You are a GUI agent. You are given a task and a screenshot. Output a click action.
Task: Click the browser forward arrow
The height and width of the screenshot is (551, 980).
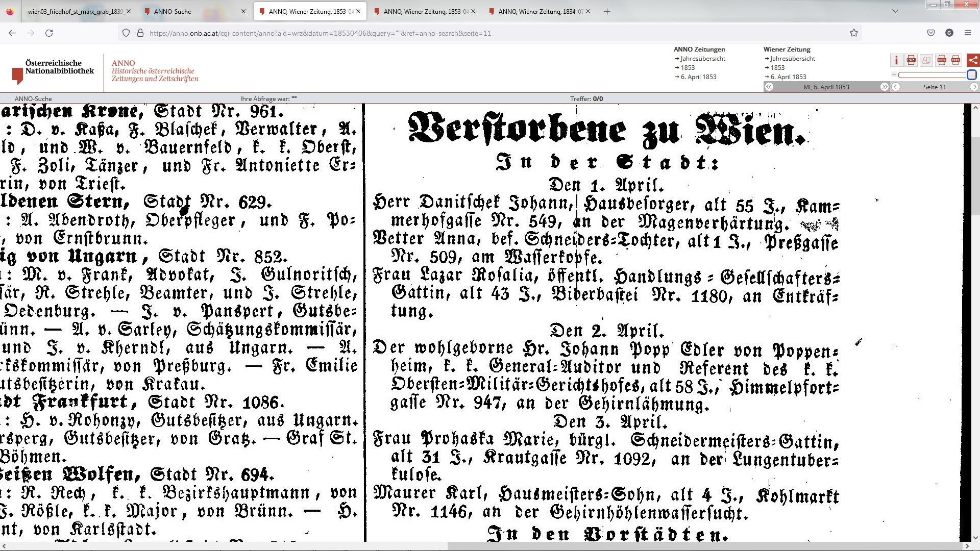pos(31,33)
